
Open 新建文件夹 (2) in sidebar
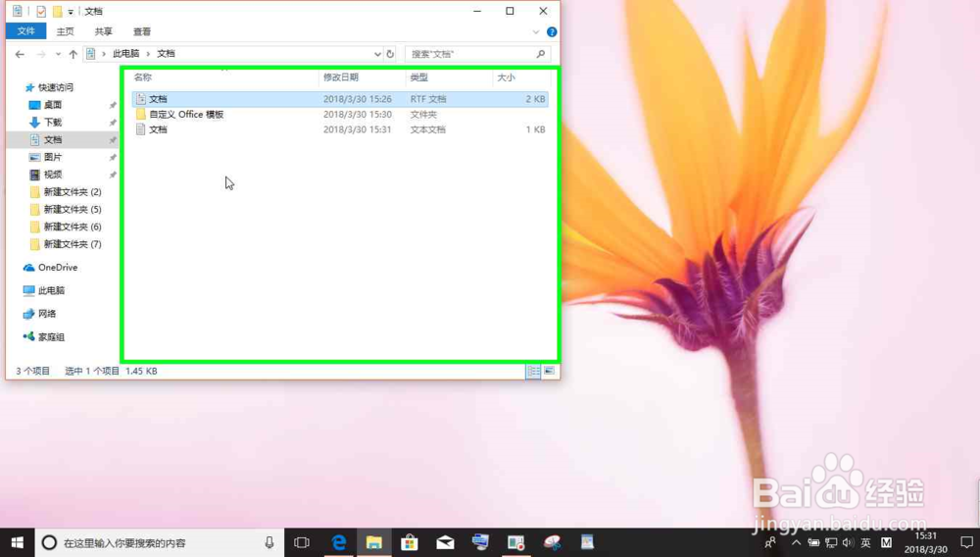(x=72, y=192)
